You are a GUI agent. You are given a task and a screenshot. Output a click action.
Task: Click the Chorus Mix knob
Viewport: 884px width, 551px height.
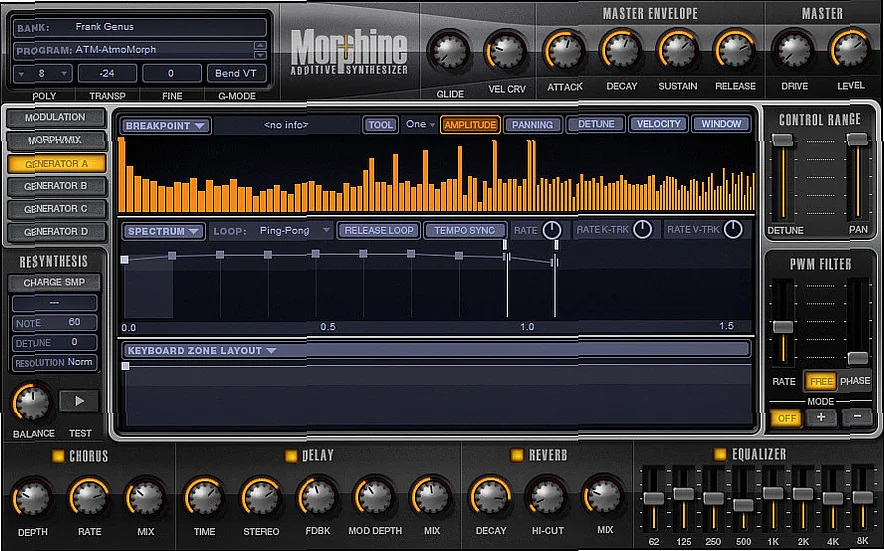145,498
